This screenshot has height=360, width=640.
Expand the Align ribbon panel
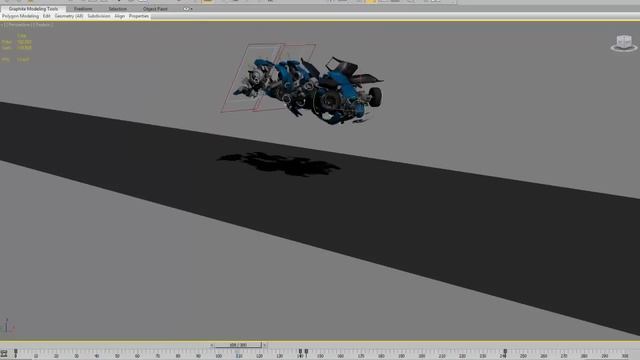(120, 16)
